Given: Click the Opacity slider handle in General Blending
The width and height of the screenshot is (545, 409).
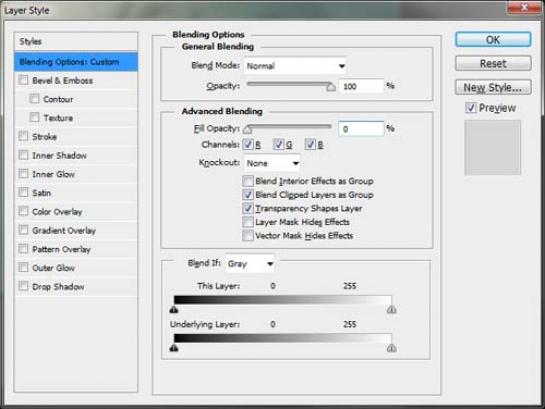Looking at the screenshot, I should [331, 87].
